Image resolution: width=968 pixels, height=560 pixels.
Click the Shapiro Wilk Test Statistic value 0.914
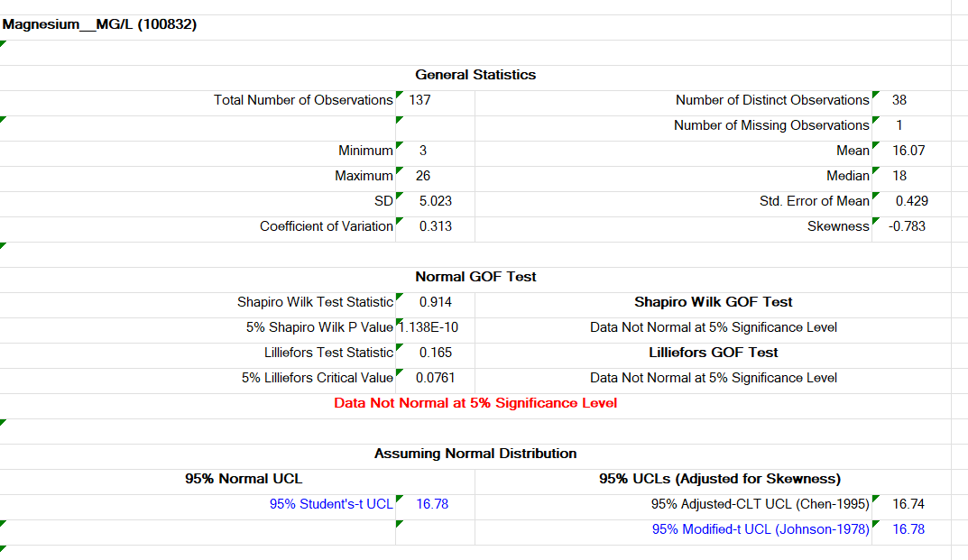pyautogui.click(x=435, y=302)
